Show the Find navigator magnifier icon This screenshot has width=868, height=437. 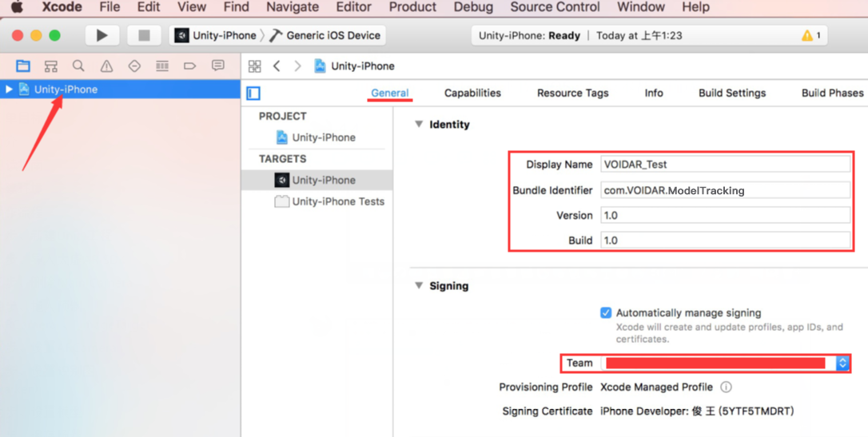coord(78,66)
